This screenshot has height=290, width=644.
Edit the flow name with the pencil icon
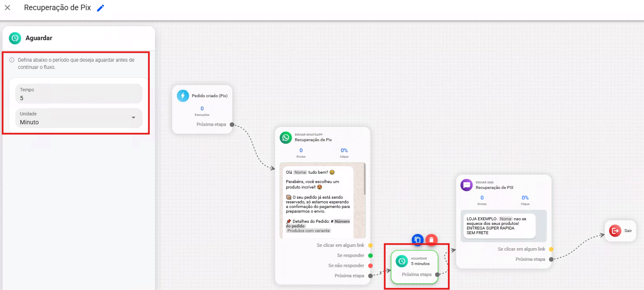(x=100, y=8)
